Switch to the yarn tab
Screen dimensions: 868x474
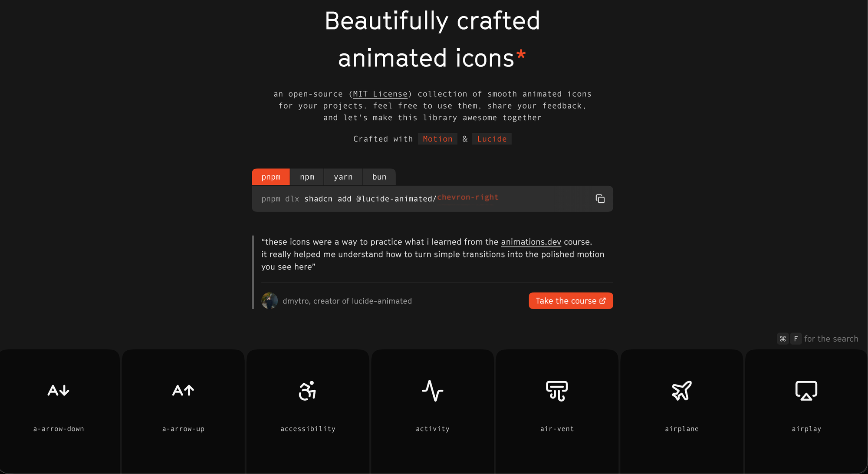pyautogui.click(x=343, y=177)
